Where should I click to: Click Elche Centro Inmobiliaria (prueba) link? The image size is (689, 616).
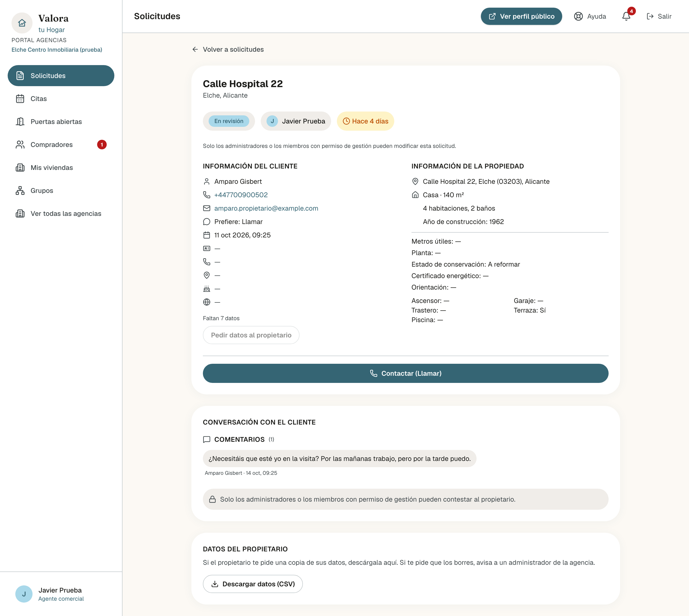pos(57,50)
